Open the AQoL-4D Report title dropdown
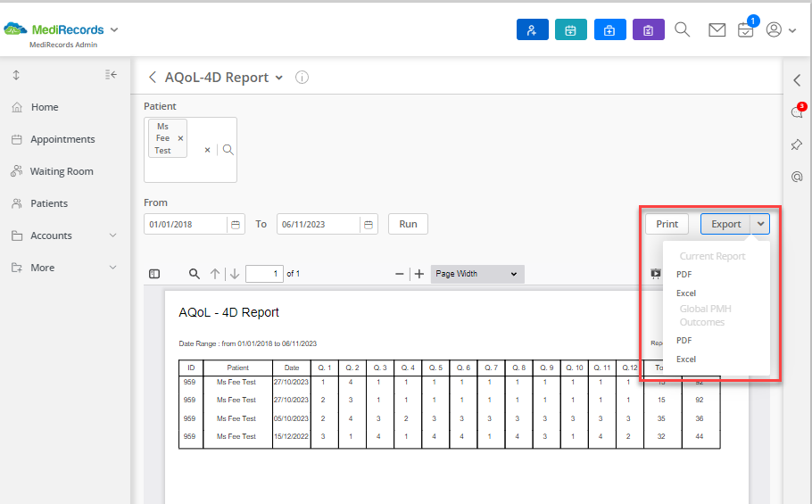Viewport: 812px width, 504px height. (279, 78)
